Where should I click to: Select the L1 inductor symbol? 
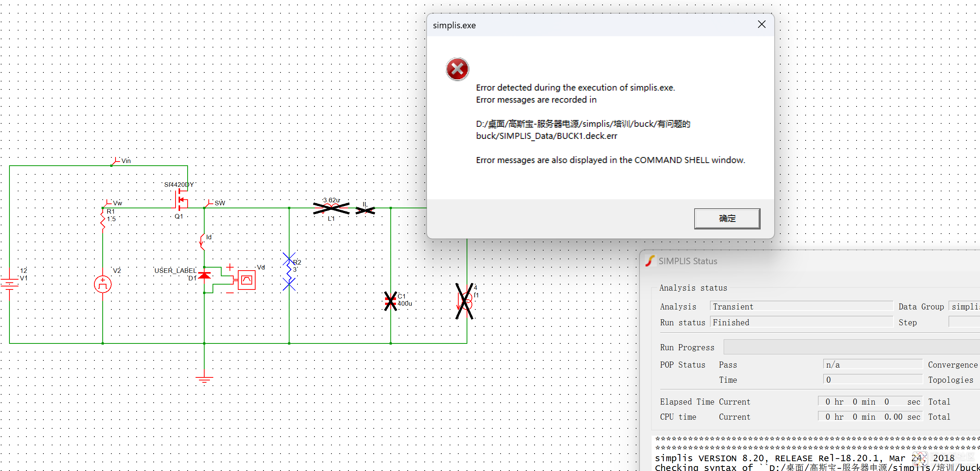331,208
